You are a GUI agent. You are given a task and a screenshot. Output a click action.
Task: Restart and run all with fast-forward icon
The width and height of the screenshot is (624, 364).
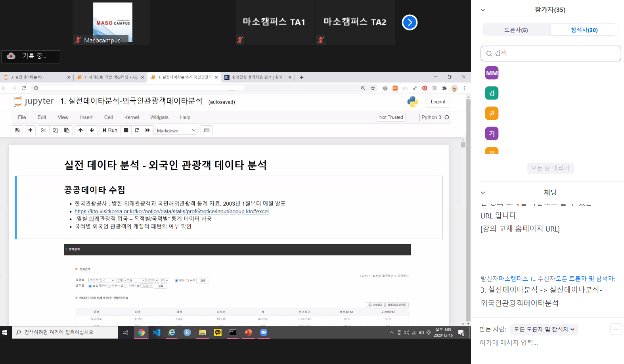click(147, 130)
